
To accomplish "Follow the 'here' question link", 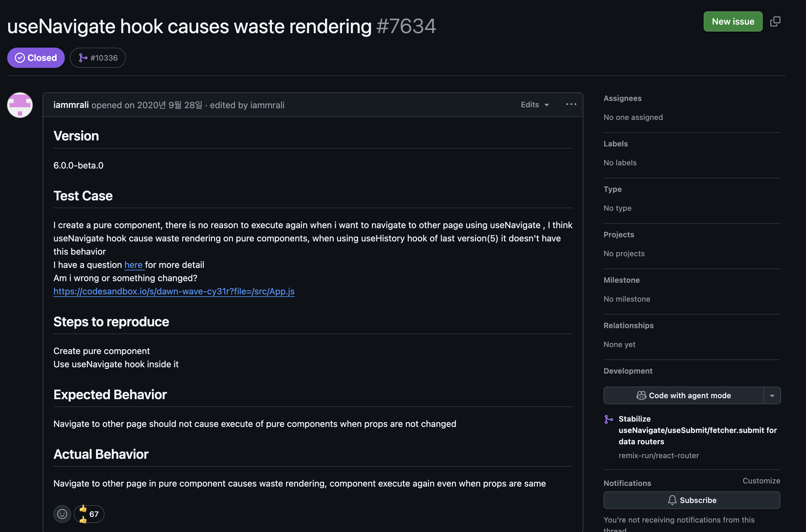I will (x=133, y=265).
